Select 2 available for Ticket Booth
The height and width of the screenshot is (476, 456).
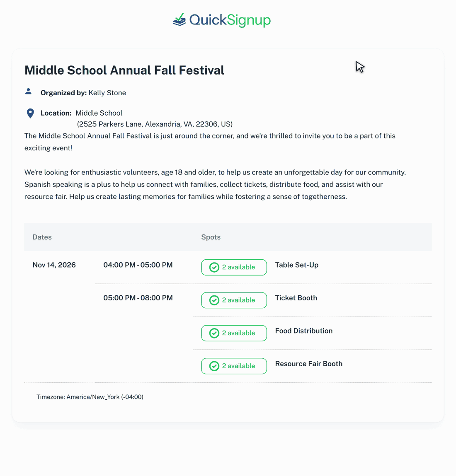click(234, 300)
